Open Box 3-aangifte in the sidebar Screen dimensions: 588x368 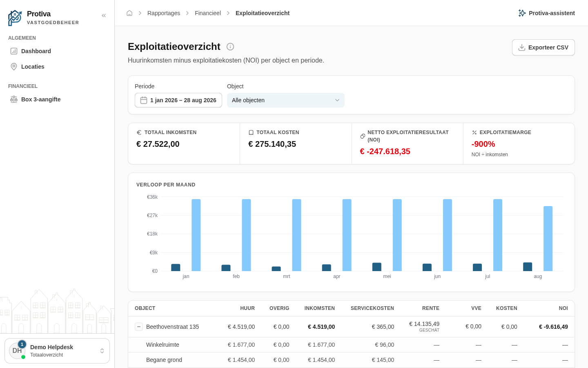[x=57, y=99]
